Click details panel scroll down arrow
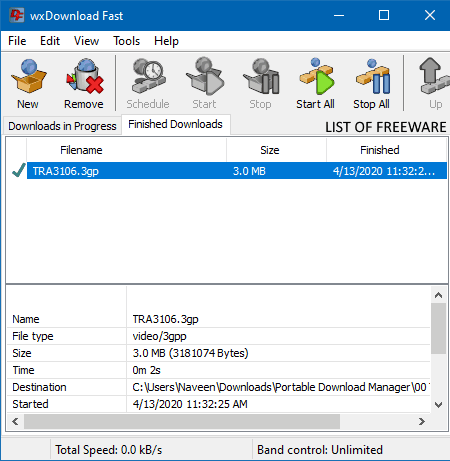450x461 pixels. [x=439, y=405]
